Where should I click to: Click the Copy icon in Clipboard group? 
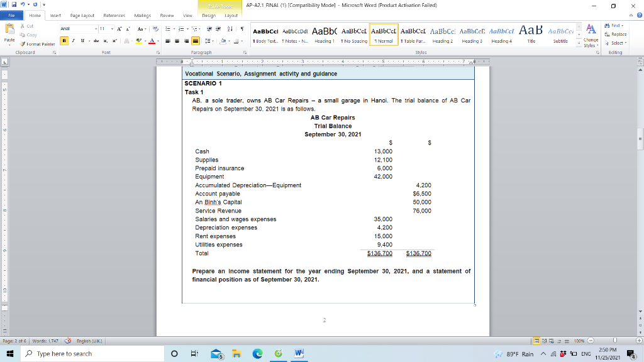click(x=22, y=35)
